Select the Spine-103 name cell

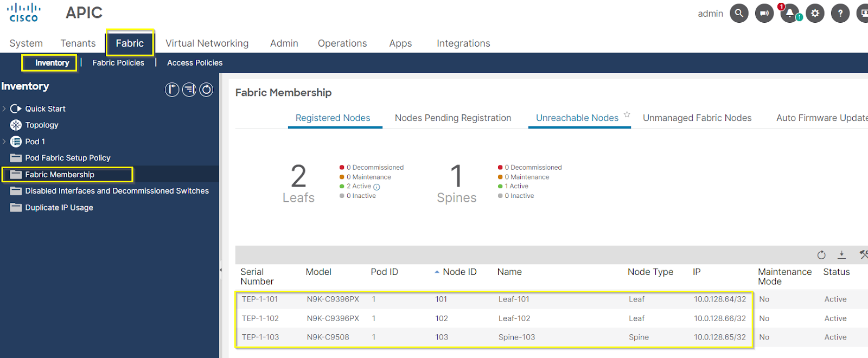tap(516, 337)
